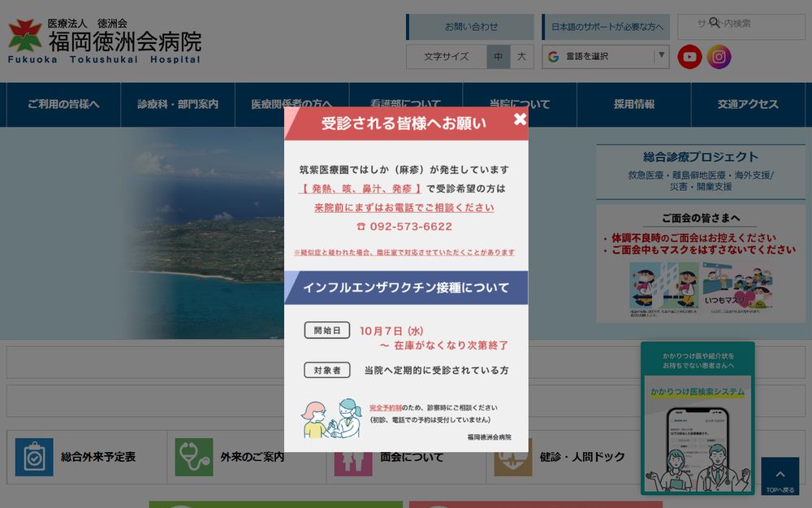The height and width of the screenshot is (508, 812).
Task: Click the インフルエンザワクチン接種について heading
Action: click(x=406, y=288)
